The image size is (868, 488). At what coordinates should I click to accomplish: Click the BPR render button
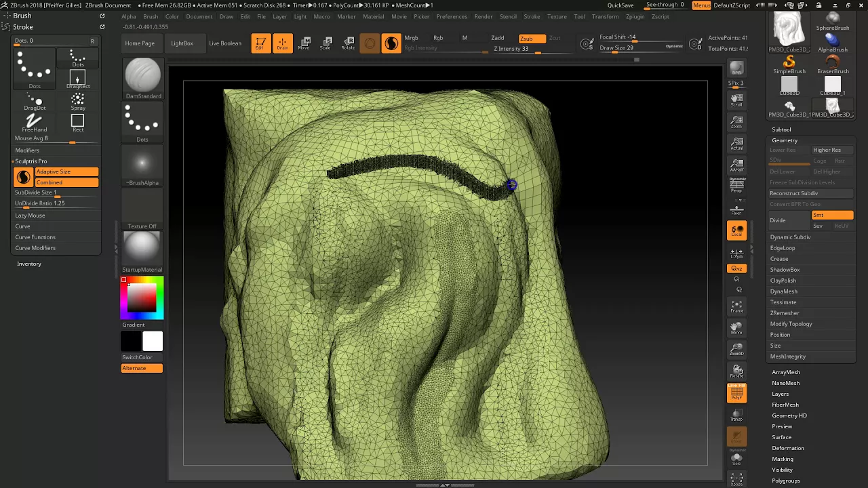click(x=736, y=69)
